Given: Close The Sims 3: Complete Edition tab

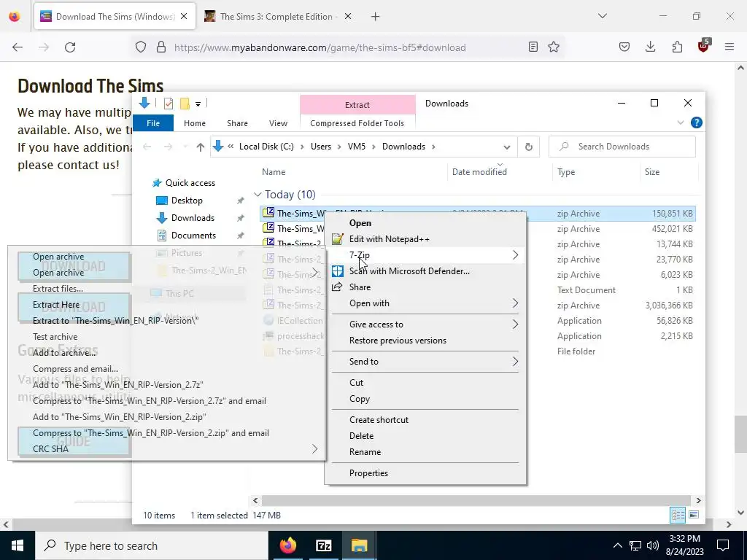Looking at the screenshot, I should coord(348,17).
